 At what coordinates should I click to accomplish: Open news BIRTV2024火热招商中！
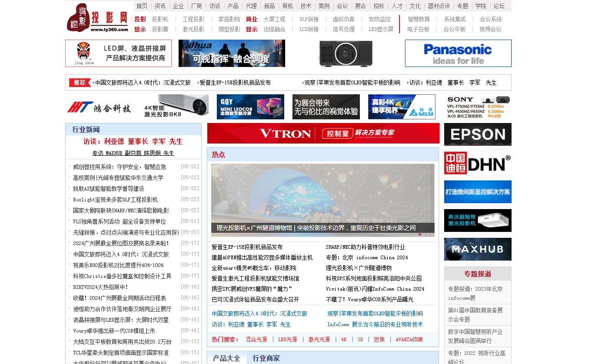(x=101, y=287)
